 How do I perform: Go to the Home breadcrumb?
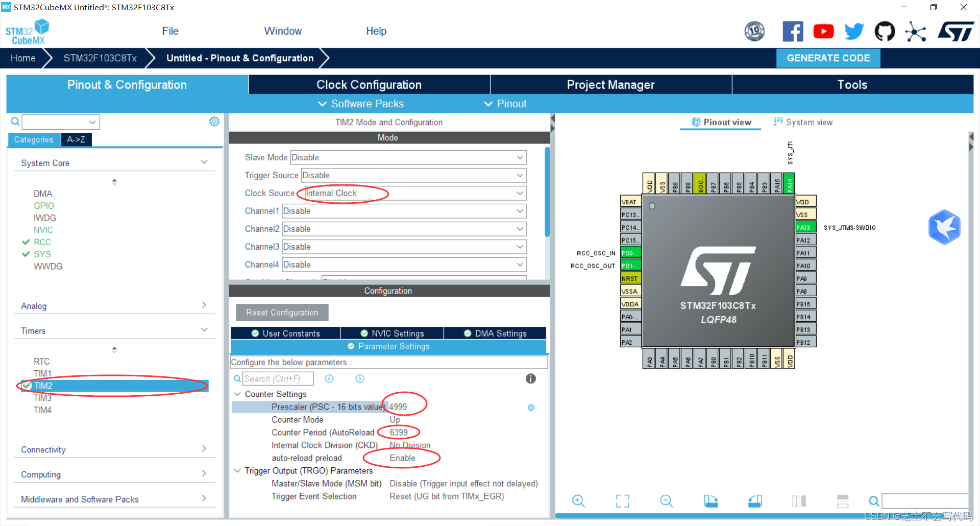[x=23, y=58]
